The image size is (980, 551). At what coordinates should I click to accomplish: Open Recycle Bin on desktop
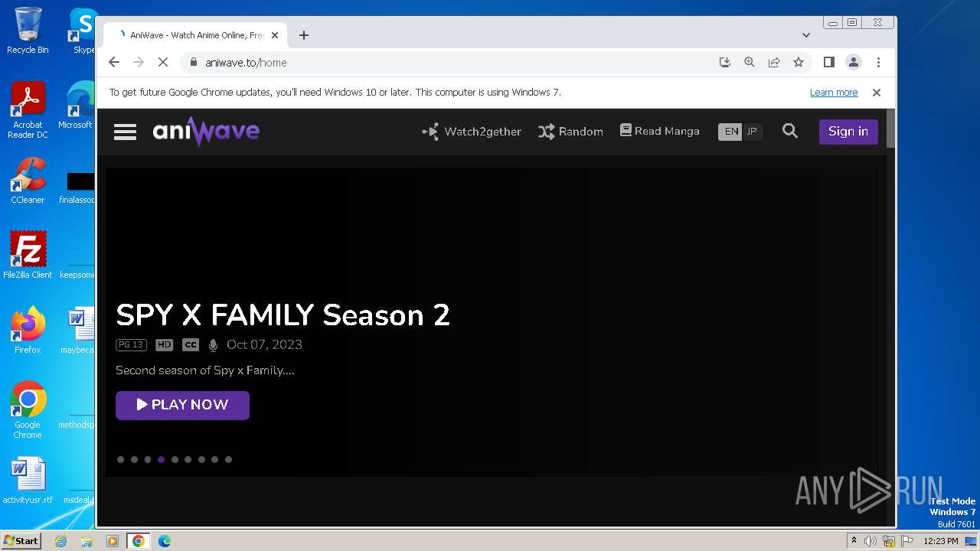pyautogui.click(x=28, y=31)
